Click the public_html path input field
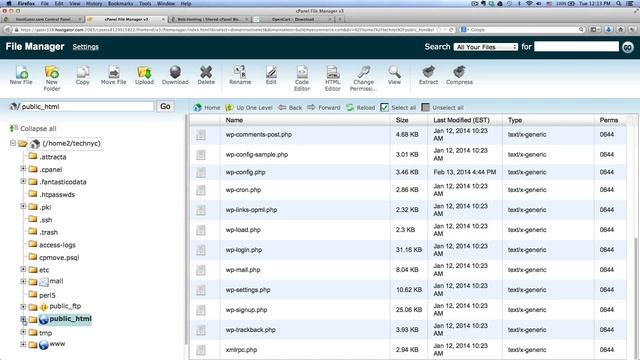The height and width of the screenshot is (360, 640). [87, 107]
